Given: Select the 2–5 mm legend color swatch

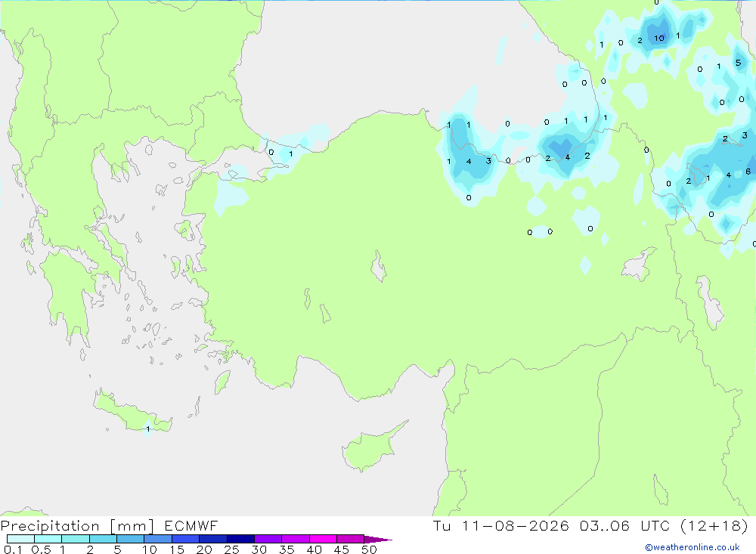Looking at the screenshot, I should tap(103, 539).
